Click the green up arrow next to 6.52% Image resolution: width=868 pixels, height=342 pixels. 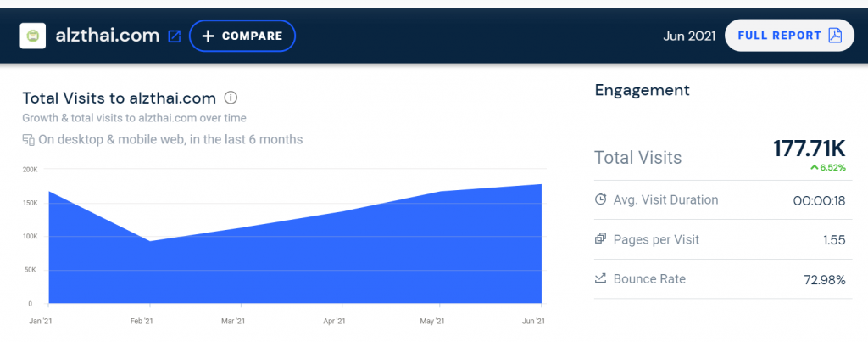pyautogui.click(x=815, y=167)
